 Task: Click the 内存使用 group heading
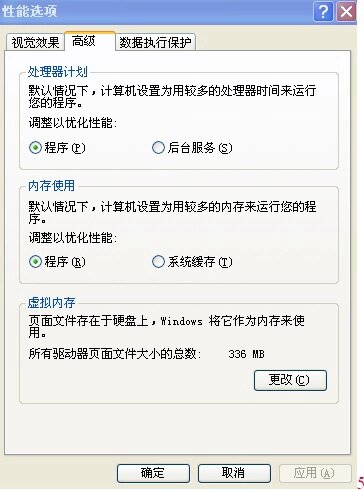(51, 186)
